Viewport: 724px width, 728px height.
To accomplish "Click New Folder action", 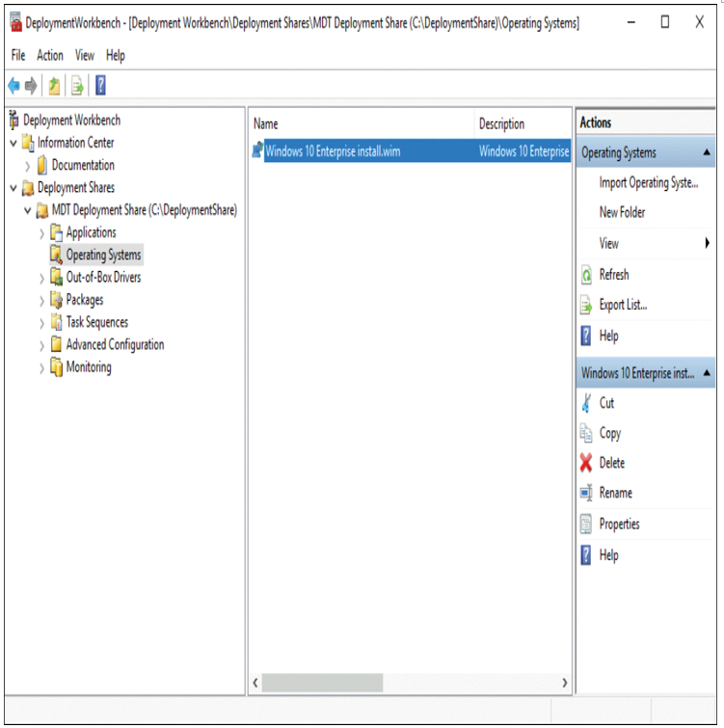I will (x=622, y=212).
